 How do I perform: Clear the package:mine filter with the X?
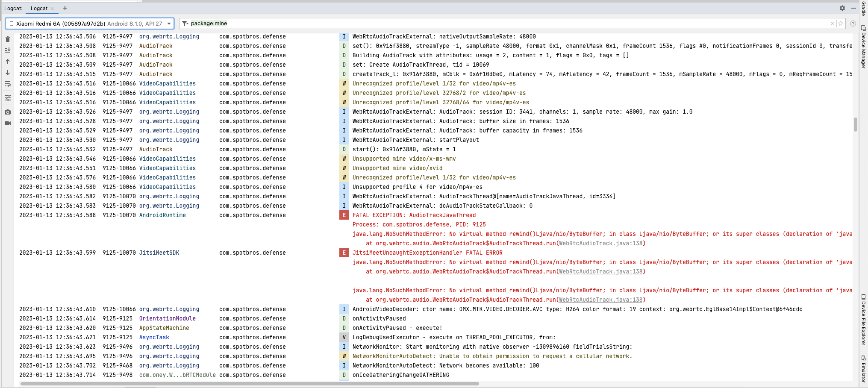click(832, 24)
